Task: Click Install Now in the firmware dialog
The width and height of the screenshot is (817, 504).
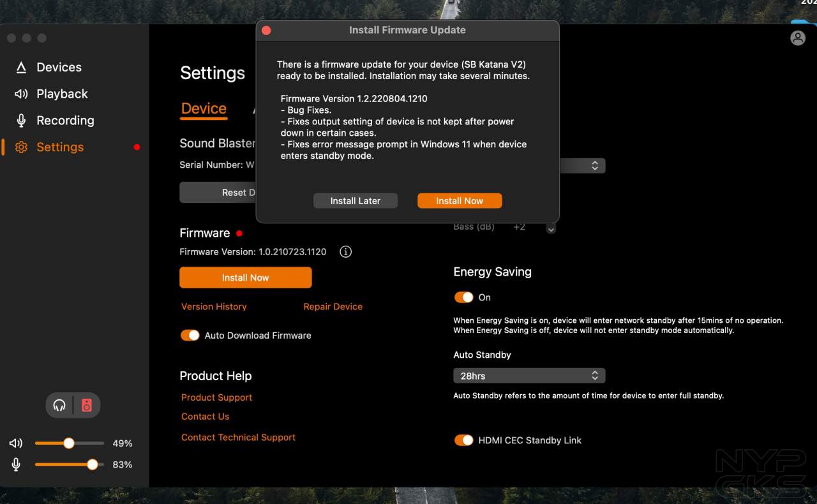Action: [460, 200]
